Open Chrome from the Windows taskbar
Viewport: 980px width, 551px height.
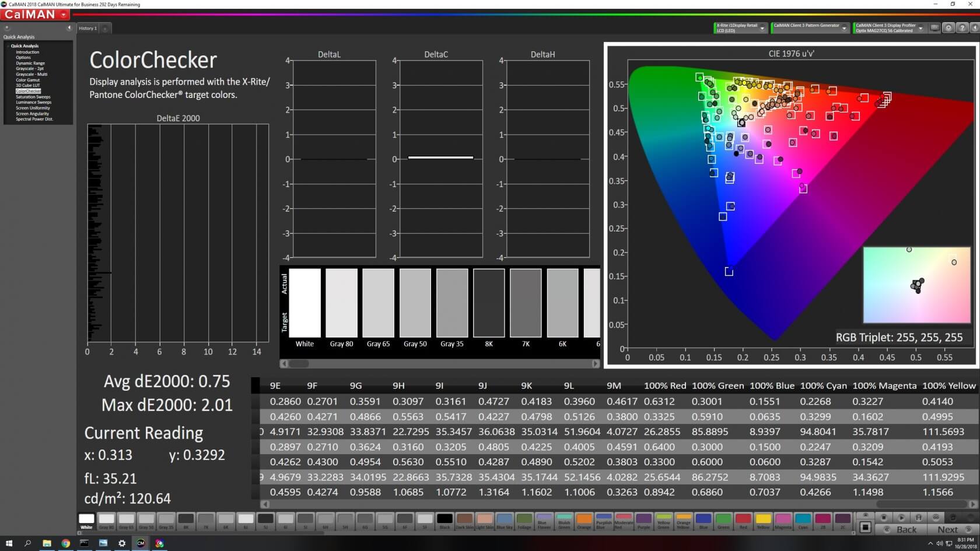tap(65, 543)
